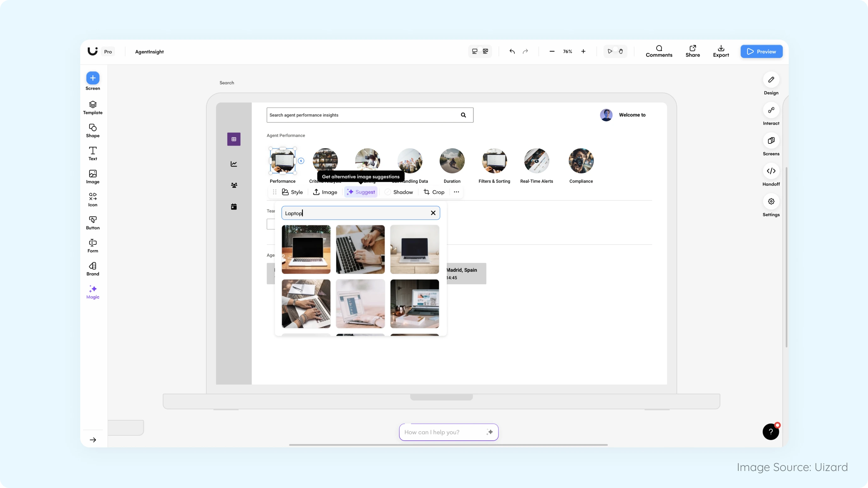The width and height of the screenshot is (868, 488).
Task: Open the Magic AI tool
Action: [x=93, y=292]
